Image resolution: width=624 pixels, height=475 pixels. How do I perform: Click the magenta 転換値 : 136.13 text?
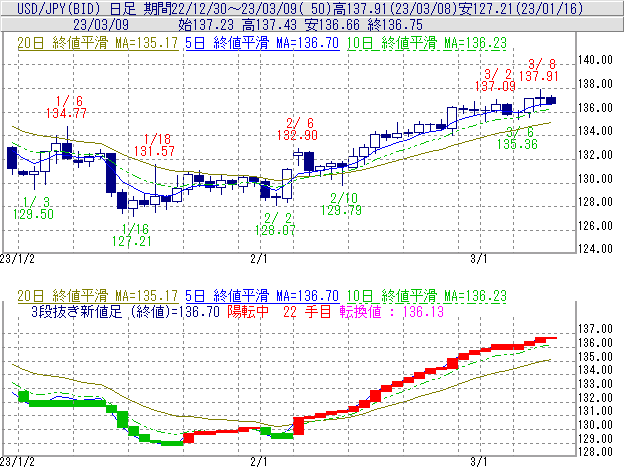coord(392,311)
